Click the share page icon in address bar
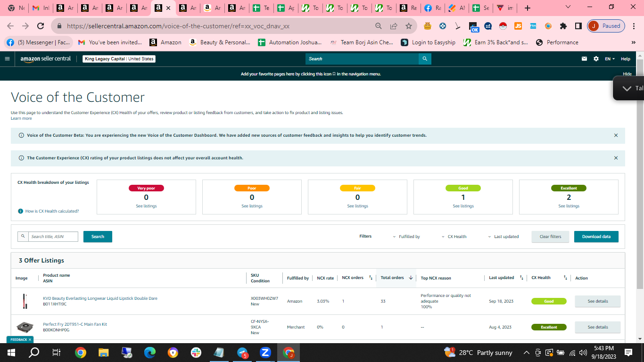 (394, 26)
